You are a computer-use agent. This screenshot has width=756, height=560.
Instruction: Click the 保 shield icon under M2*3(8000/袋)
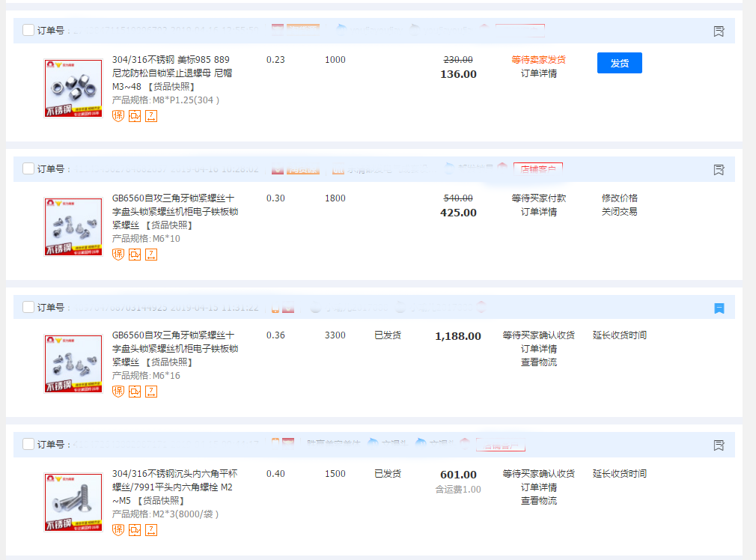click(118, 530)
